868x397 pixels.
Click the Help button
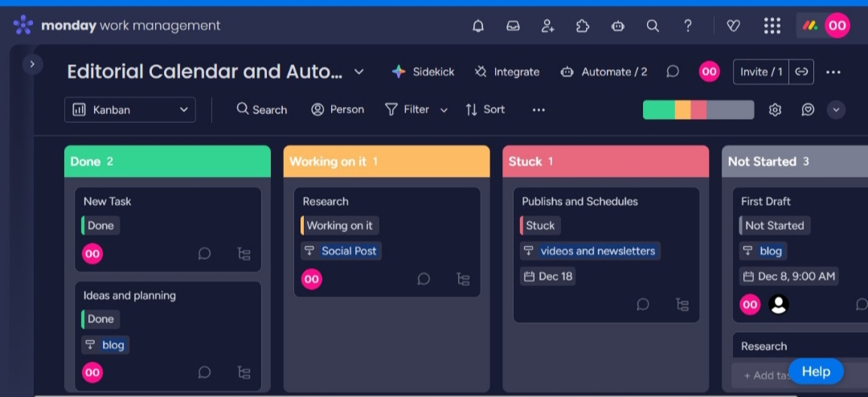tap(816, 371)
